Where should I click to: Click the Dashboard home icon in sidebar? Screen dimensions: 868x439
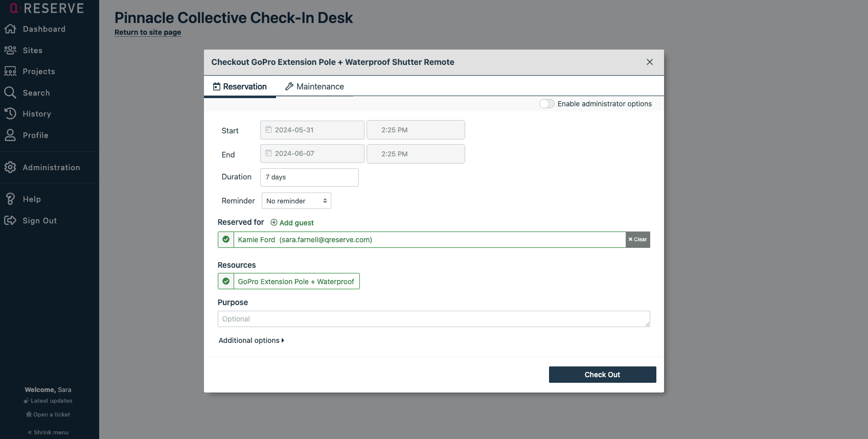pos(10,29)
